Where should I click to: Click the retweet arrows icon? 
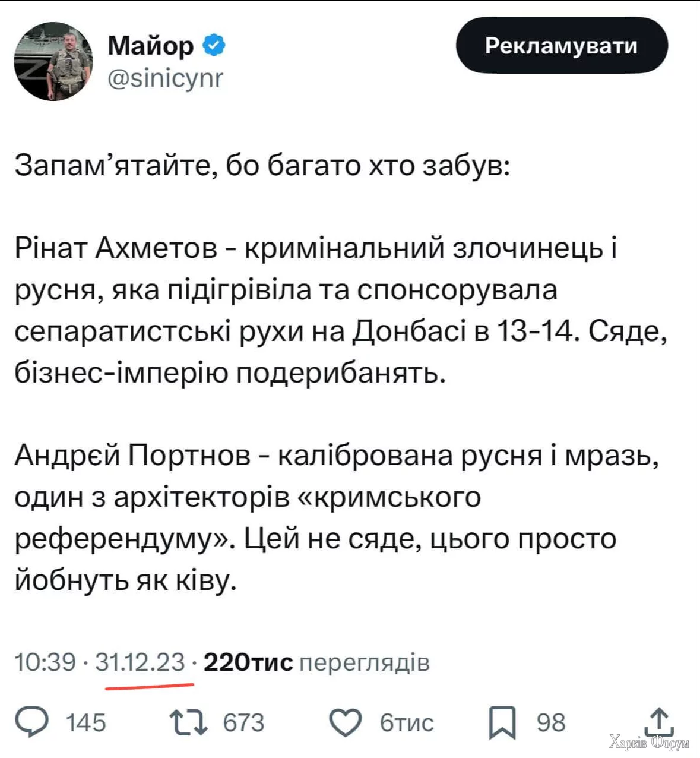click(x=189, y=722)
